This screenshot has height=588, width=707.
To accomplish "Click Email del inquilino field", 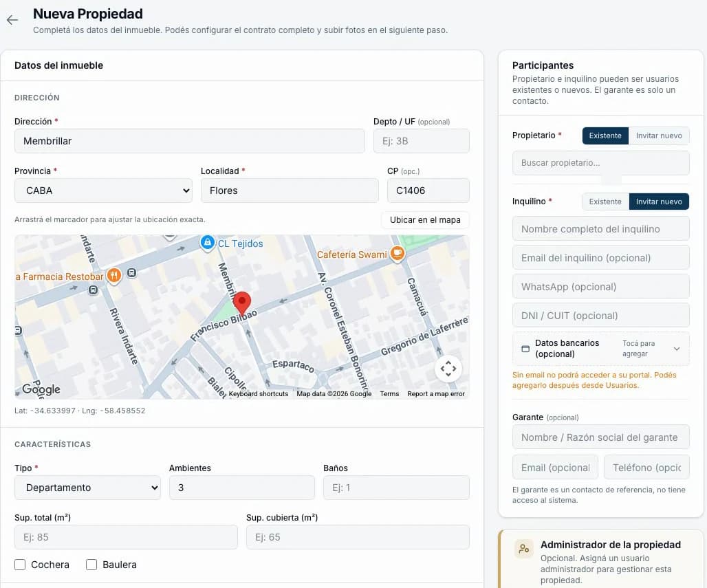I will coord(600,257).
